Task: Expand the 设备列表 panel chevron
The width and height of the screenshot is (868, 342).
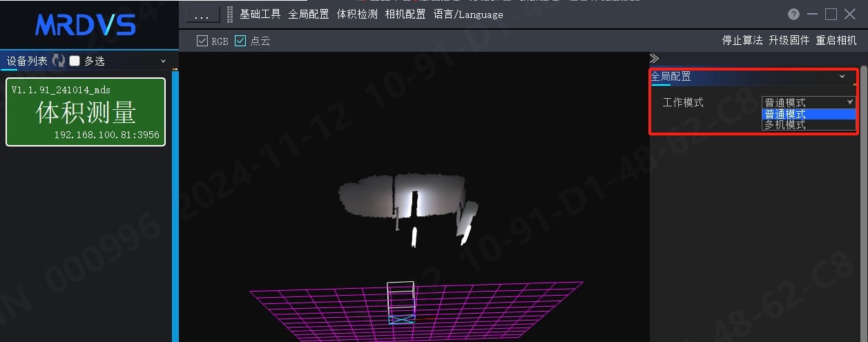Action: tap(164, 61)
